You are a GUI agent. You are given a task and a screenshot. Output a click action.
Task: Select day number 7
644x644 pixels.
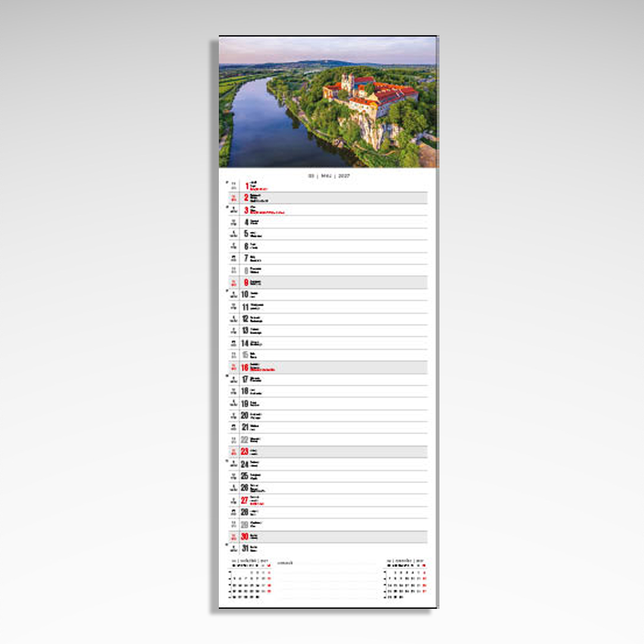[x=246, y=258]
